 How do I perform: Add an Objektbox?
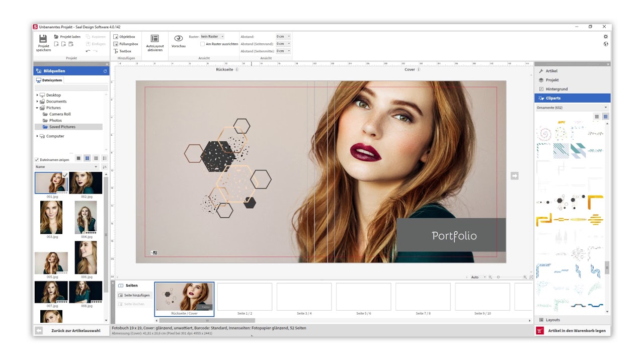coord(124,37)
